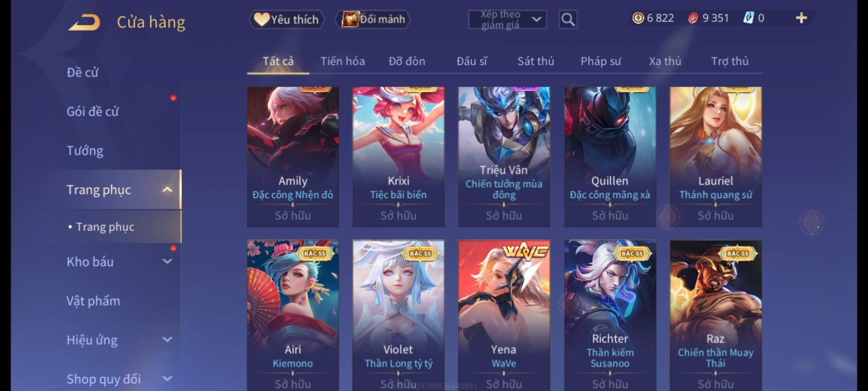Expand the Shop quy đổi section
Viewport: 868px width, 391px height.
167,379
